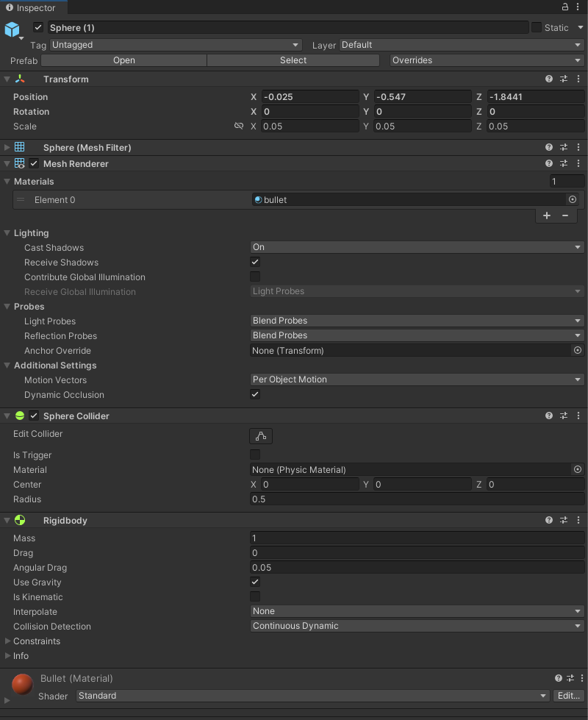Click the Mass input field
Viewport: 588px width, 720px height.
click(x=417, y=538)
